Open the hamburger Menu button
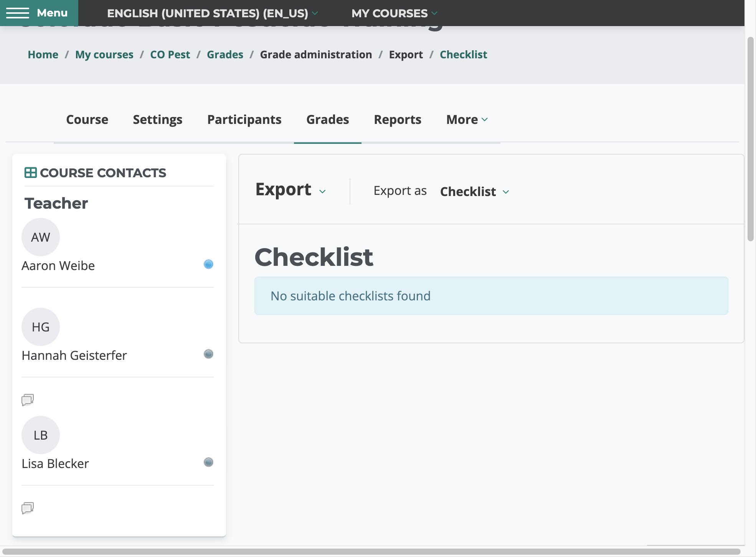Image resolution: width=756 pixels, height=557 pixels. pos(39,13)
